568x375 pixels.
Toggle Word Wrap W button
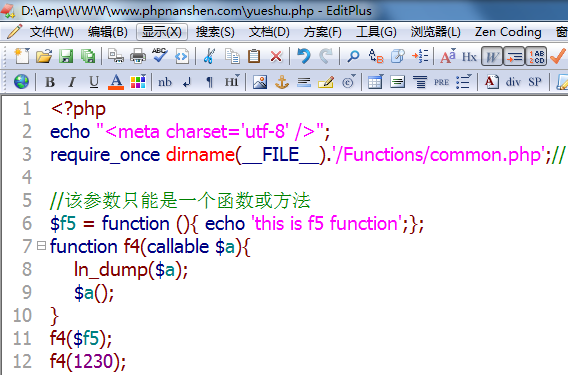click(x=492, y=56)
